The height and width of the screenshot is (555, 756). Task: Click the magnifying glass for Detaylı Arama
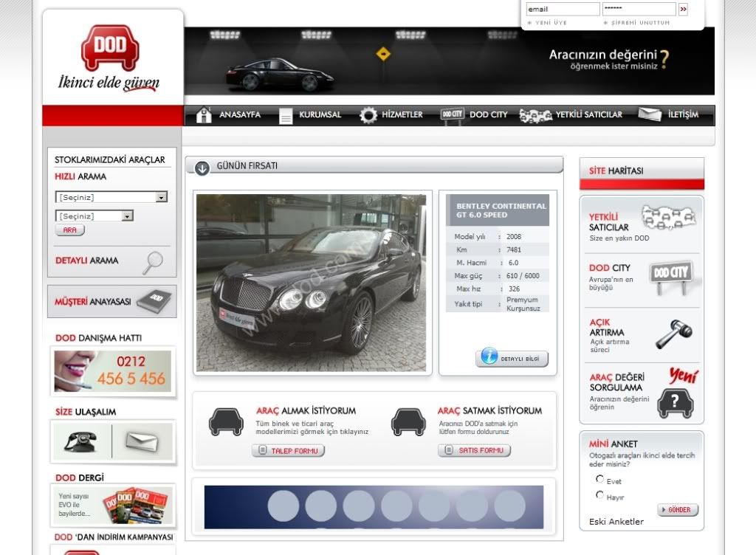point(153,261)
